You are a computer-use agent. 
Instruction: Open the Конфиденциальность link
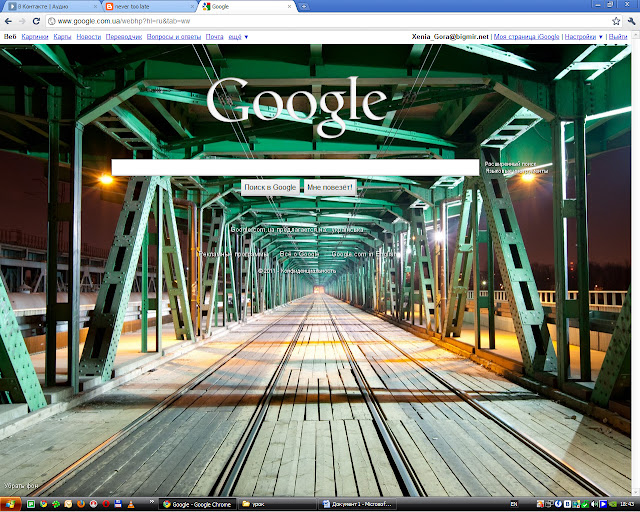309,271
